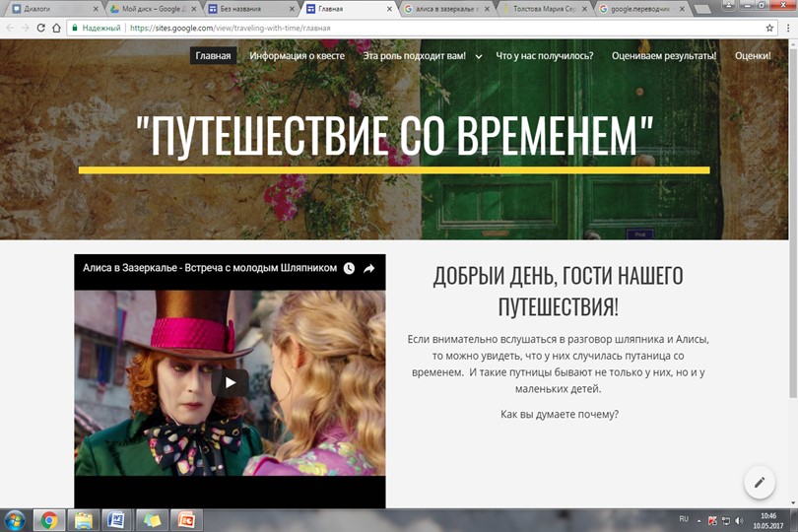Close the 'Диалоги' tab
The height and width of the screenshot is (532, 798).
click(96, 9)
